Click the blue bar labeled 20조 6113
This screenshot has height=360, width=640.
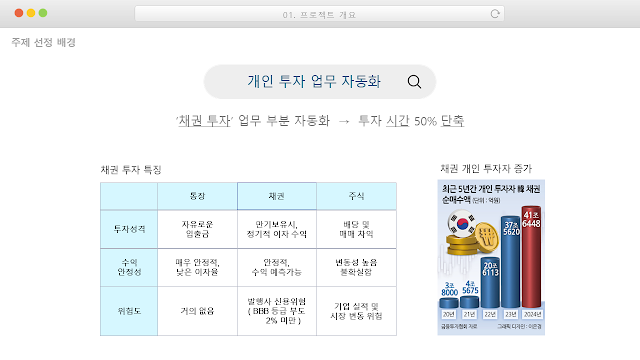(x=490, y=282)
